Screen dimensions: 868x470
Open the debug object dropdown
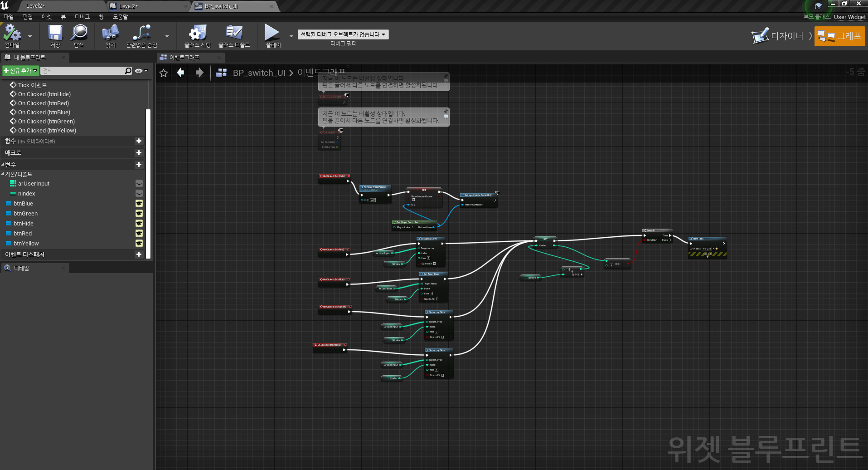(343, 34)
